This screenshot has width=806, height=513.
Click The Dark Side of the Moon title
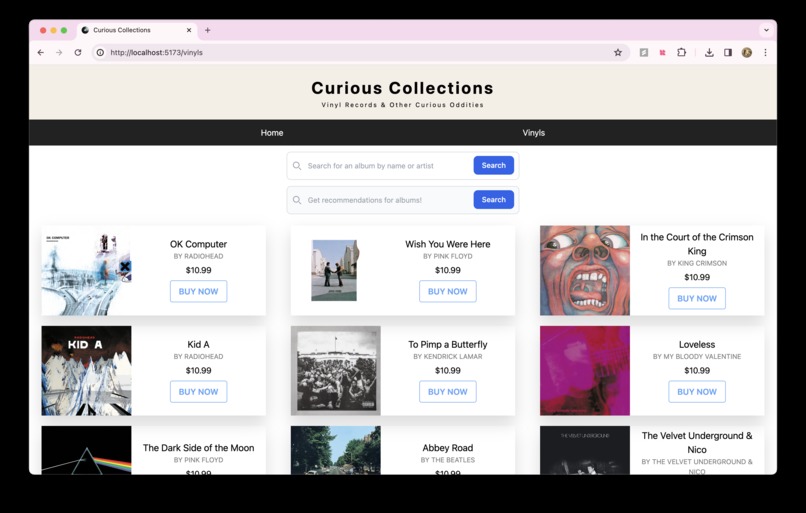[198, 448]
